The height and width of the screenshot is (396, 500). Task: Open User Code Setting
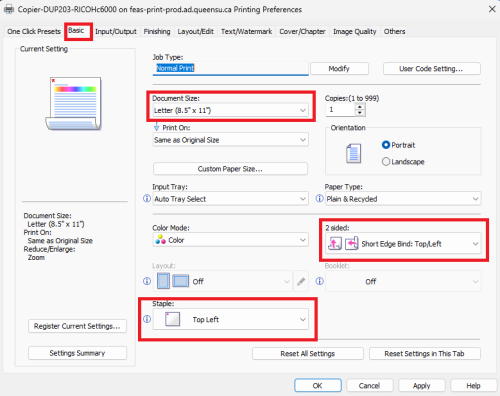(431, 69)
